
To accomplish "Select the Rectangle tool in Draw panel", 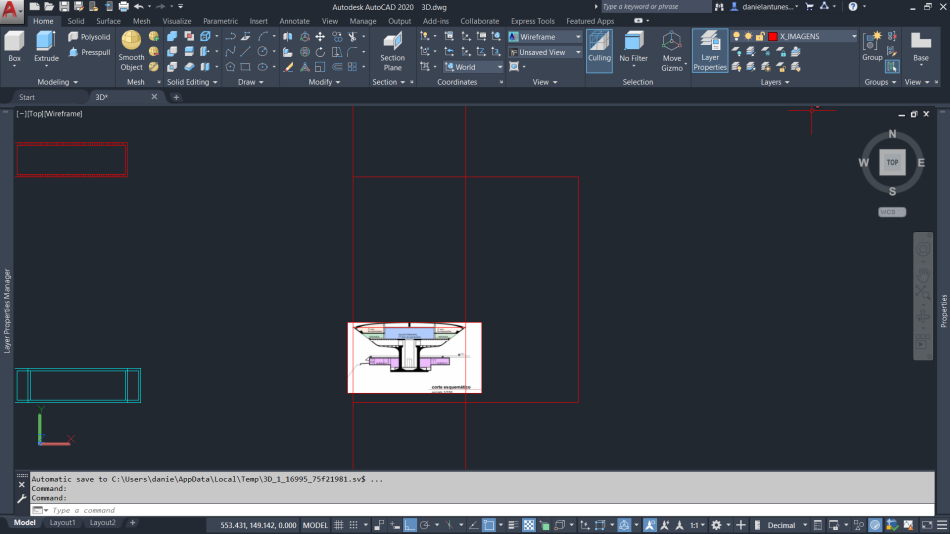I will click(245, 67).
